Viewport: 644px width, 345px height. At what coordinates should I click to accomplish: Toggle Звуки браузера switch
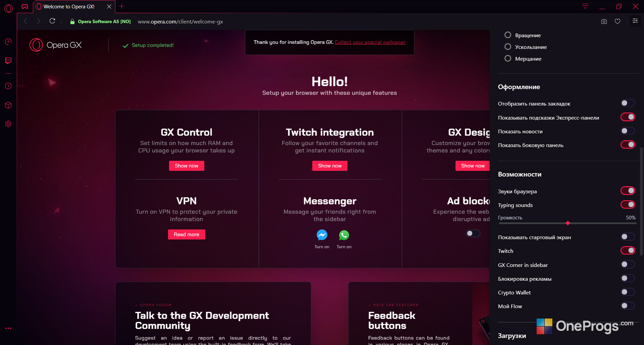tap(628, 191)
